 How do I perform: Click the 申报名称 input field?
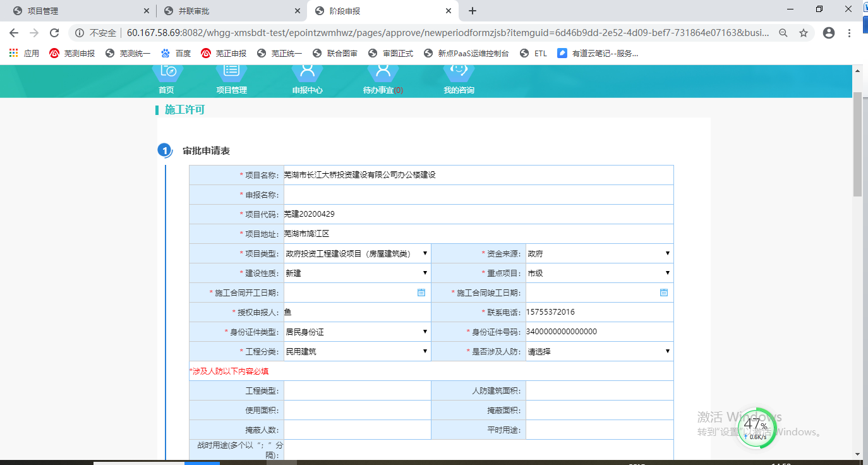click(x=478, y=195)
